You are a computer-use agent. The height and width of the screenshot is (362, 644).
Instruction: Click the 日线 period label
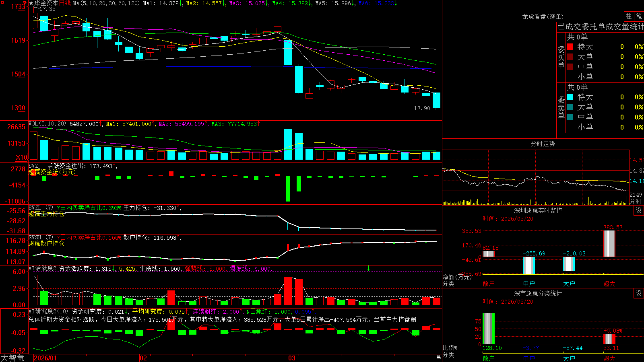pos(65,3)
